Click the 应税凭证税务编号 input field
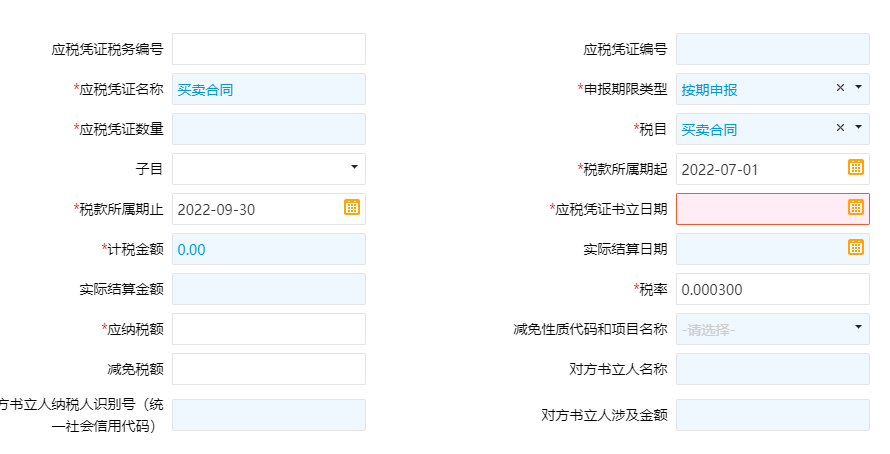The image size is (890, 454). pyautogui.click(x=269, y=49)
